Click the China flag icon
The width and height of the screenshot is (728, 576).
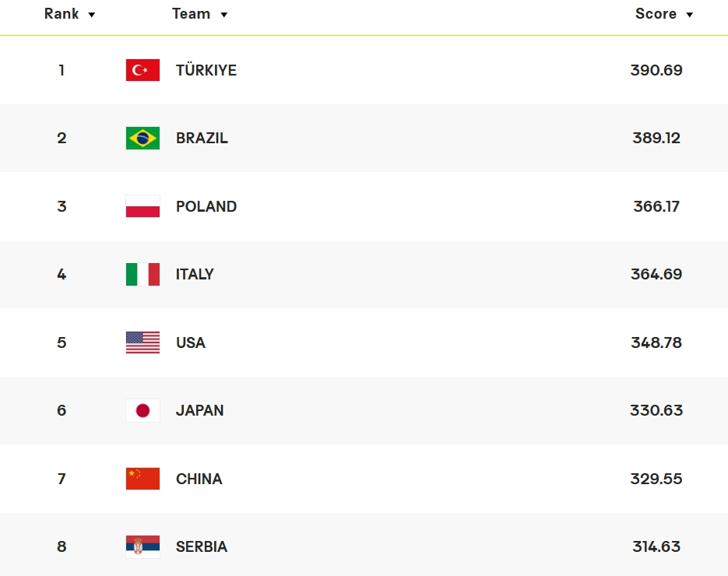(x=142, y=479)
